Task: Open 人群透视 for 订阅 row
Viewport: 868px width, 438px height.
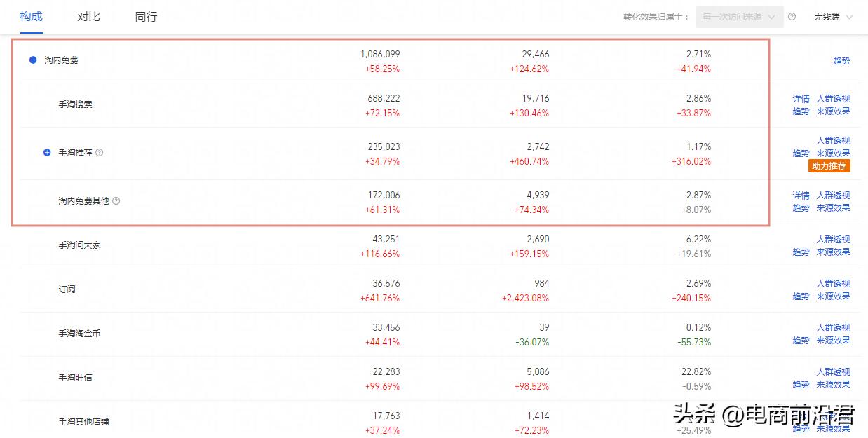Action: [x=833, y=284]
